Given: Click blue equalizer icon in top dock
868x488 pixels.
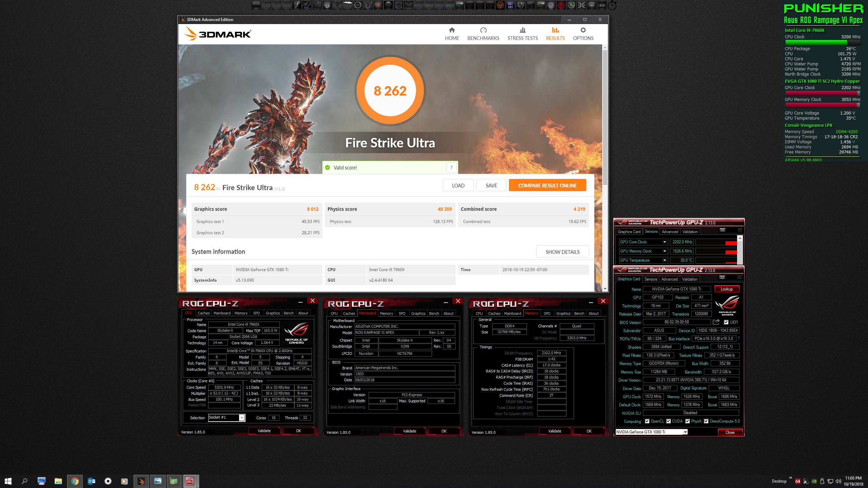Looking at the screenshot, I should click(510, 5).
